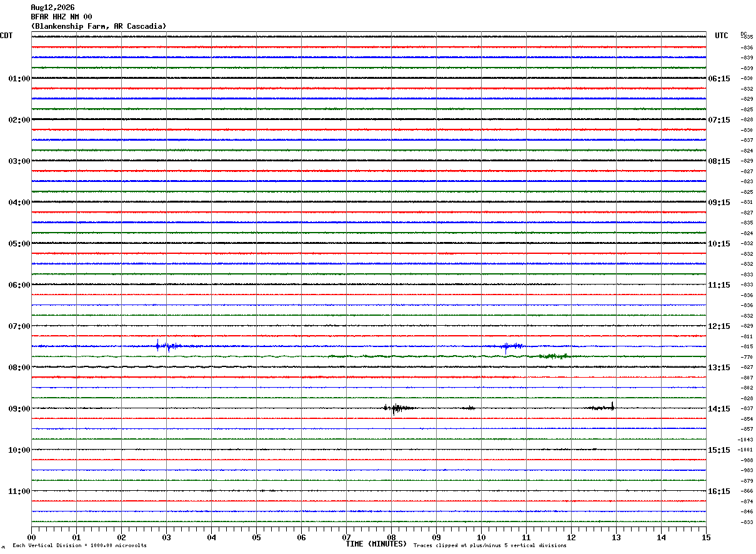
Task: Click the CDT timezone label
Action: 6,36
